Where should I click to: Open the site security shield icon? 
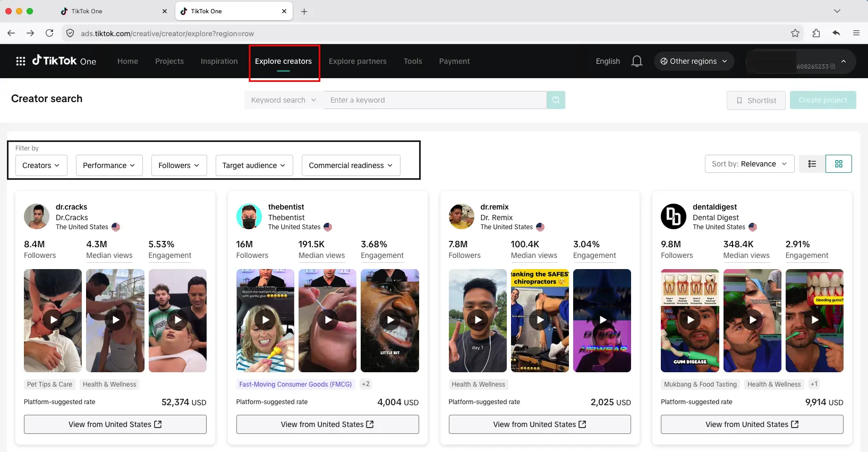click(x=70, y=33)
